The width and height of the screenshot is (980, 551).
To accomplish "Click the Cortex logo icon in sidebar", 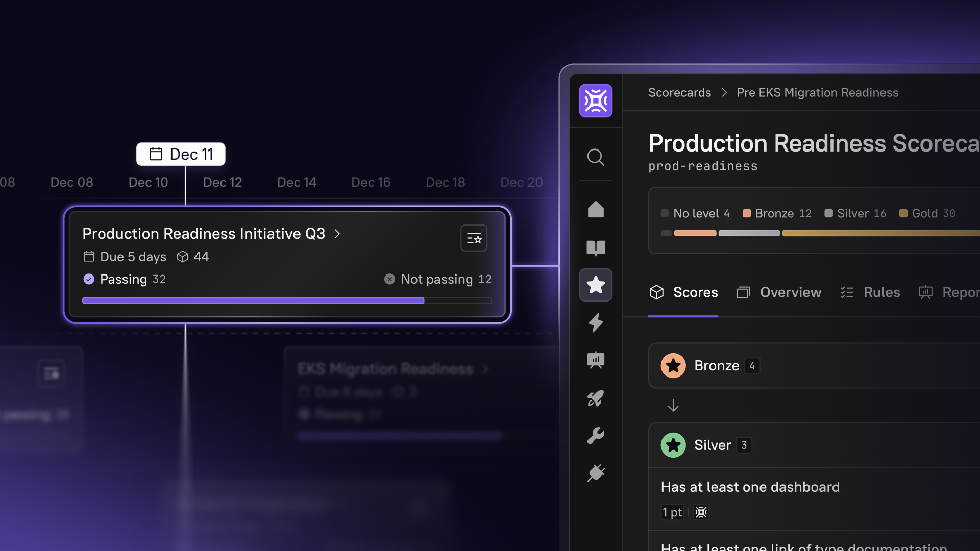I will tap(596, 101).
